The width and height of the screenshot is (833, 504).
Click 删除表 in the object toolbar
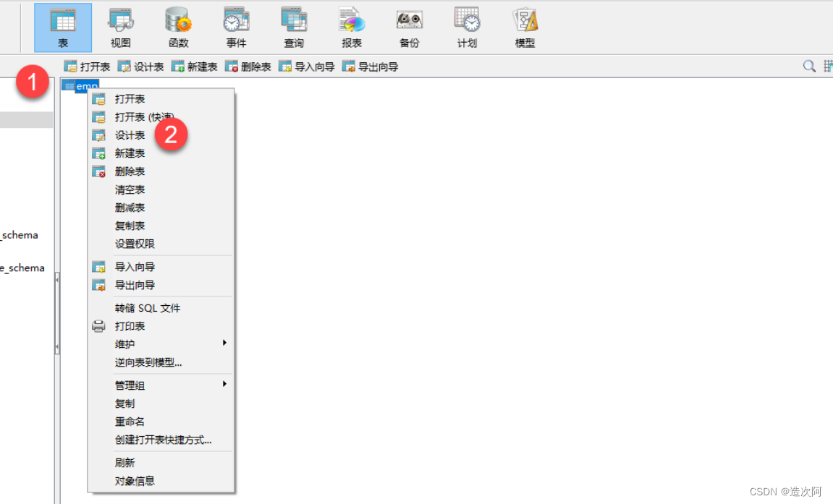248,67
